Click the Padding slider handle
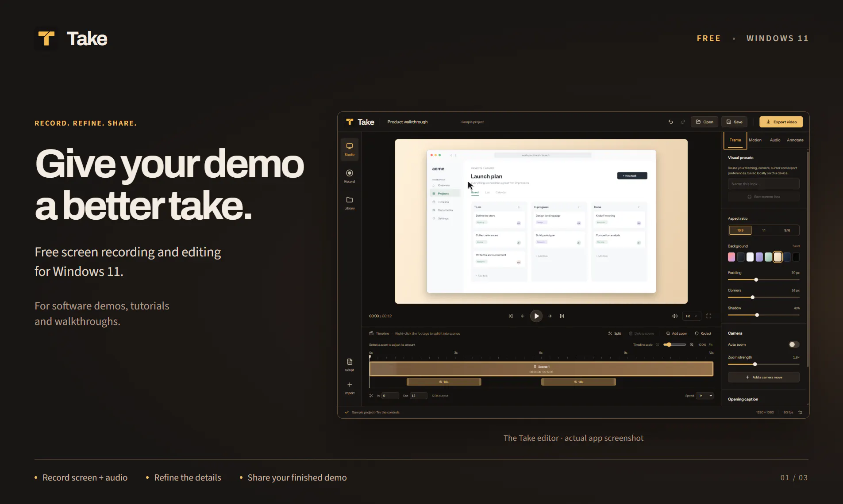This screenshot has height=504, width=843. (756, 280)
